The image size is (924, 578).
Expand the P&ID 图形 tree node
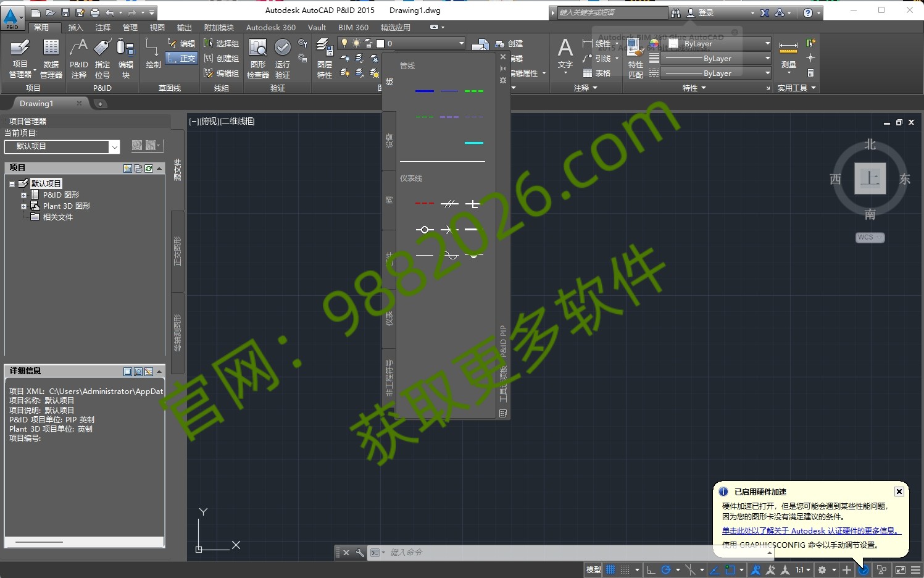23,195
